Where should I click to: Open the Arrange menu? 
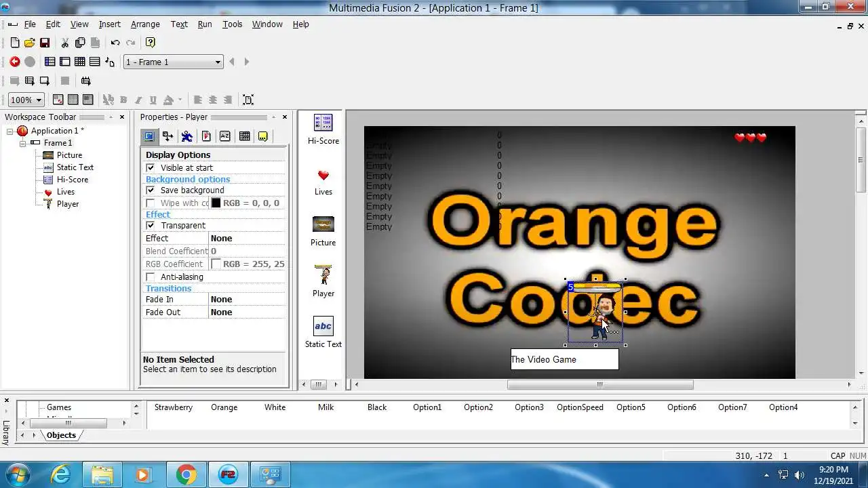click(x=145, y=24)
